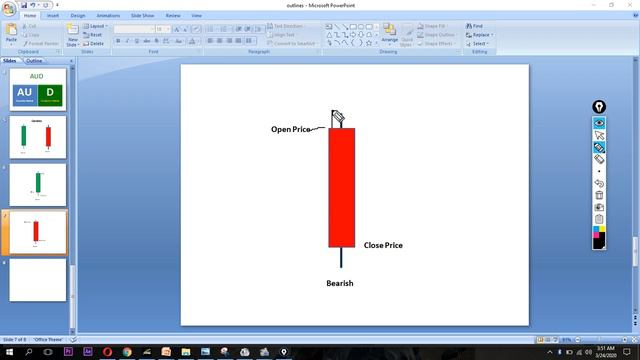Save the presentation from Quick Access toolbar
Screen dimensions: 640x360
coord(24,5)
